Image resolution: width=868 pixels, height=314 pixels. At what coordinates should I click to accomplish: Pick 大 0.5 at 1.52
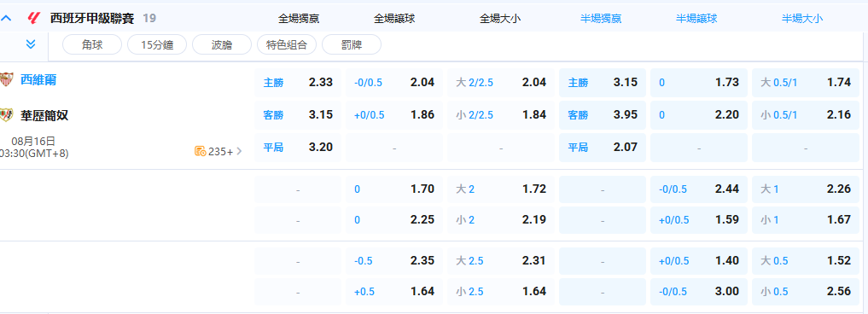pyautogui.click(x=806, y=261)
